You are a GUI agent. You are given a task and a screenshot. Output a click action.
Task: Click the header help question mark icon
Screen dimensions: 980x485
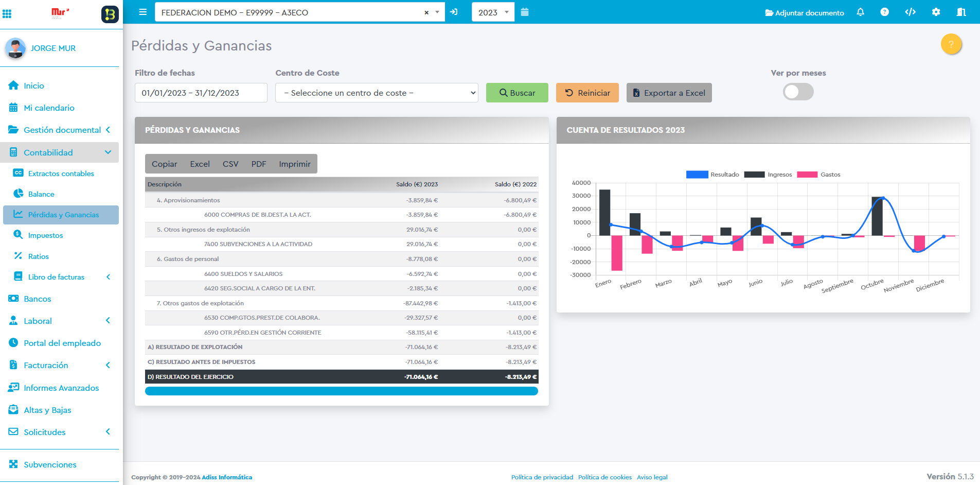pos(884,12)
